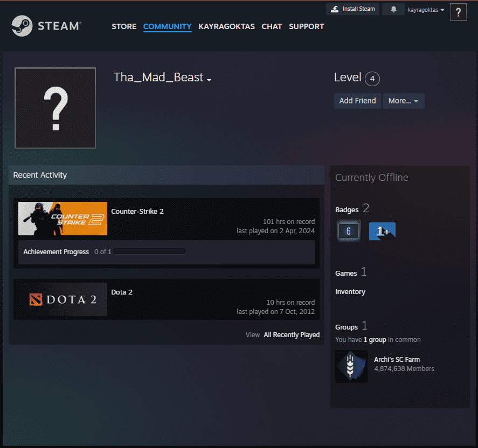Click 'last played on 2 Apr, 2024' text

tap(275, 231)
